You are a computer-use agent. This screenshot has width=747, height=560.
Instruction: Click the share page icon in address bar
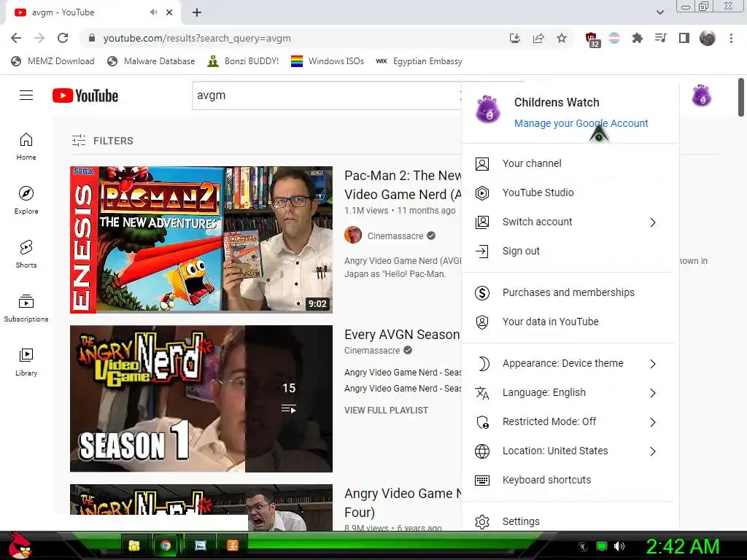pos(538,38)
